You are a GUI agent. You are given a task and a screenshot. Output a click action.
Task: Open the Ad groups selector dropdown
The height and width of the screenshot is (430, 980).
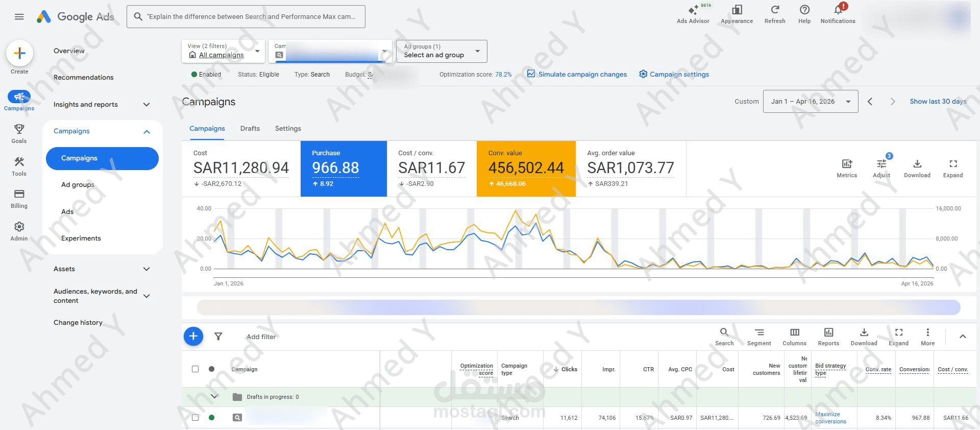tap(442, 51)
